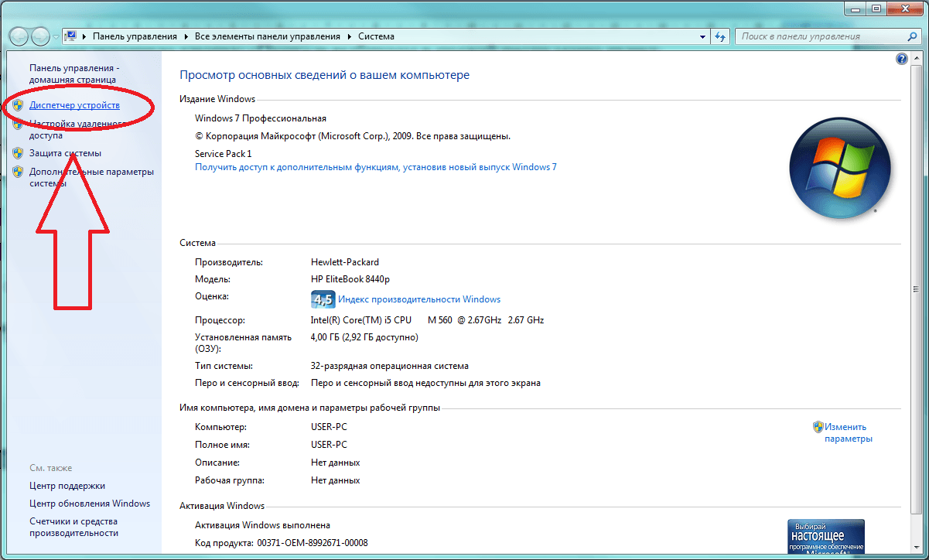Click the Windows logo image

[x=839, y=168]
